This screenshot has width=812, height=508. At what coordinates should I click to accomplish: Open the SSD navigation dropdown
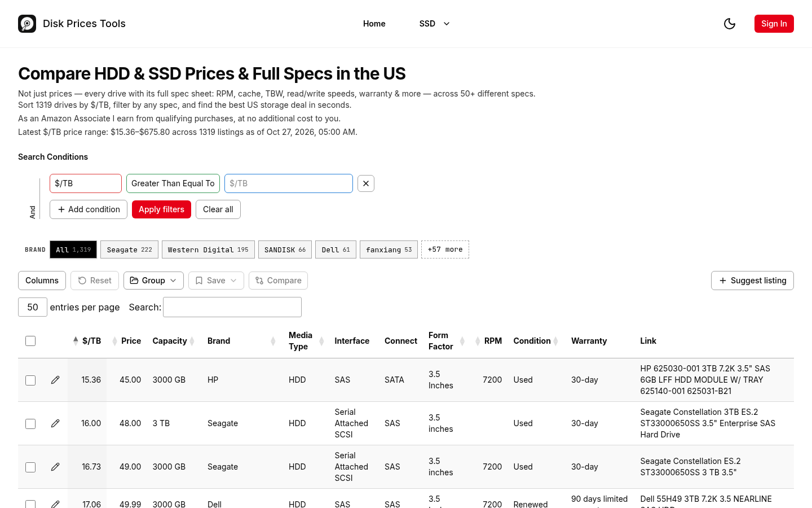pos(435,24)
